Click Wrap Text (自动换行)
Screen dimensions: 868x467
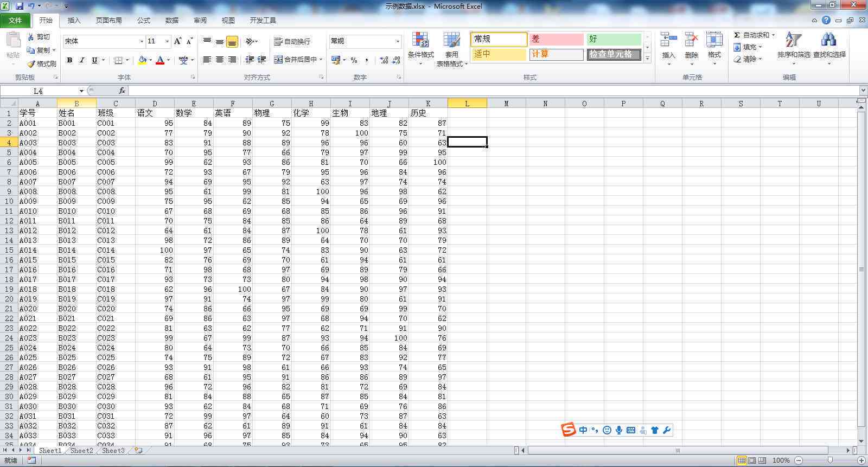292,41
